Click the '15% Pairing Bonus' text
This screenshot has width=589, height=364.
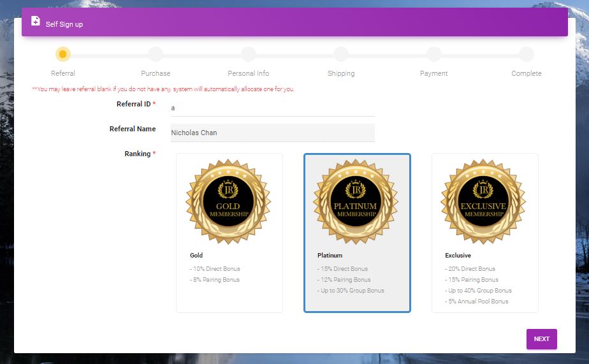point(472,280)
